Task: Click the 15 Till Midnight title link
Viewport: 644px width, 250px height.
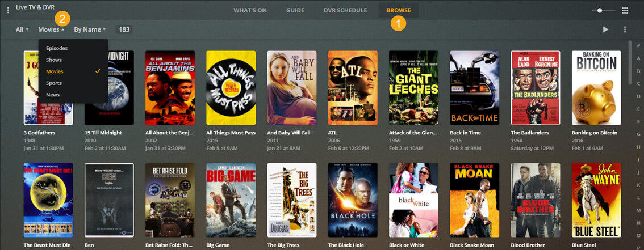Action: tap(103, 133)
